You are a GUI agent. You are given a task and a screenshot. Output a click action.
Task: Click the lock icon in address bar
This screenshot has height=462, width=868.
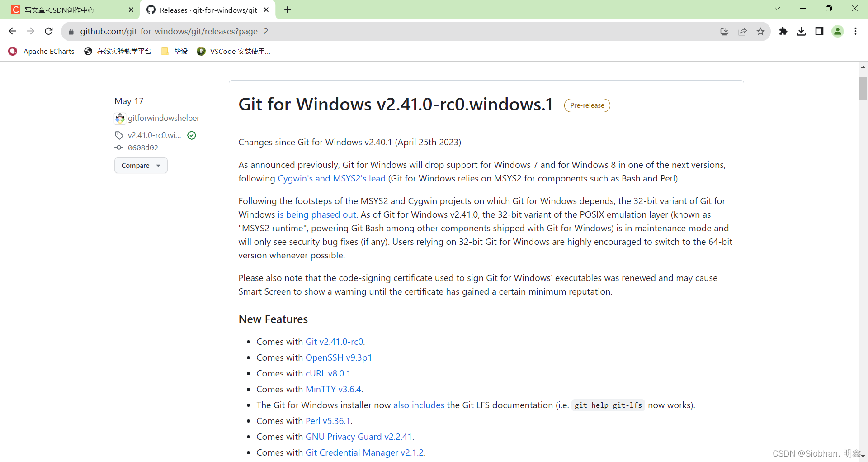(x=71, y=32)
